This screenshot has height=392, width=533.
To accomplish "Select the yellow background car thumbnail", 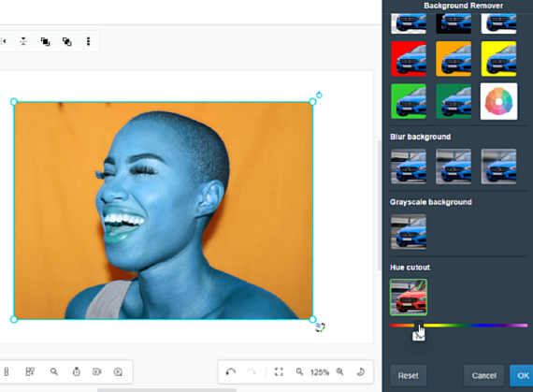I will coord(498,59).
